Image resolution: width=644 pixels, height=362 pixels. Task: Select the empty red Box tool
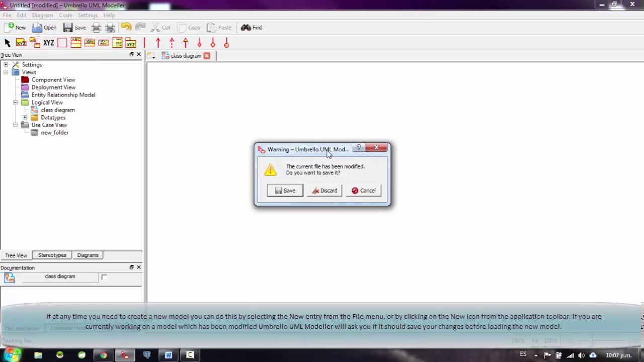[x=62, y=43]
